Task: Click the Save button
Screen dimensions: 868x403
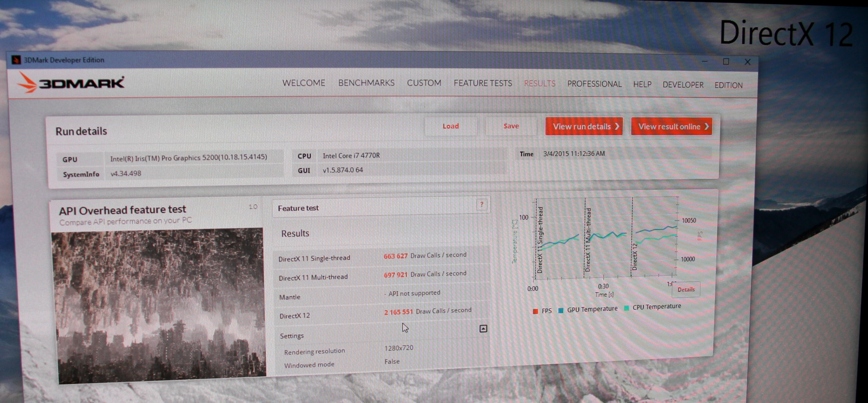Action: pos(511,126)
